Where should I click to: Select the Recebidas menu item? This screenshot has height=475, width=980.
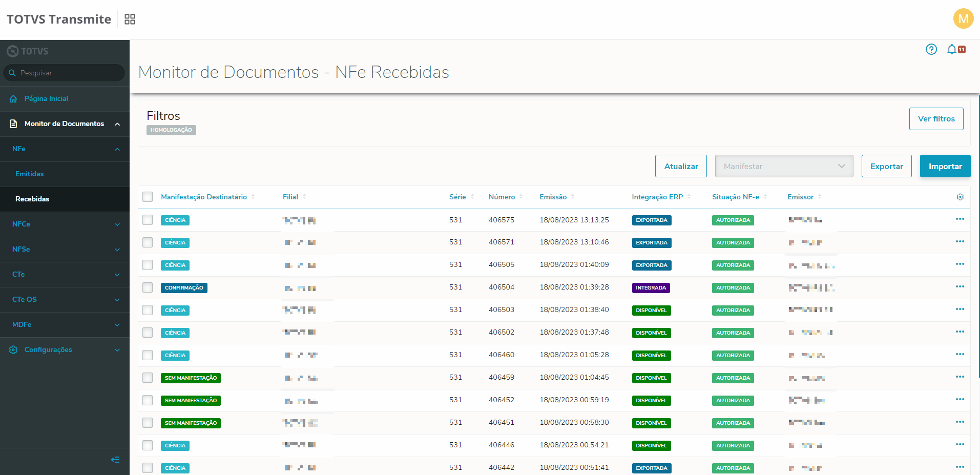[x=32, y=199]
